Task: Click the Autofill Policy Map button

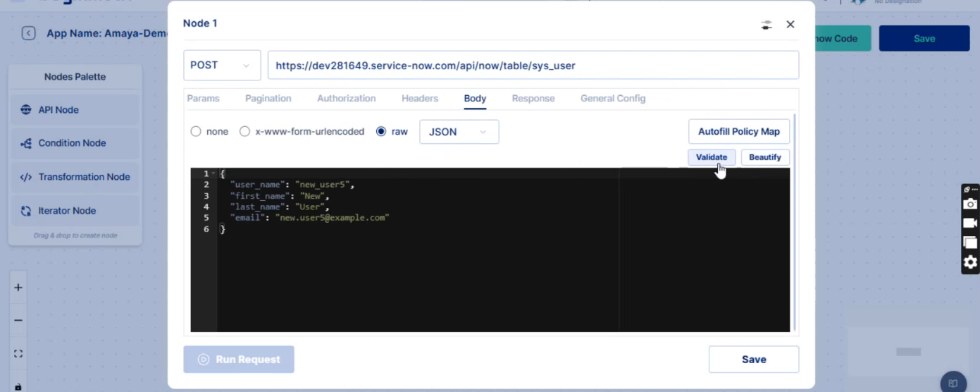Action: pos(739,132)
